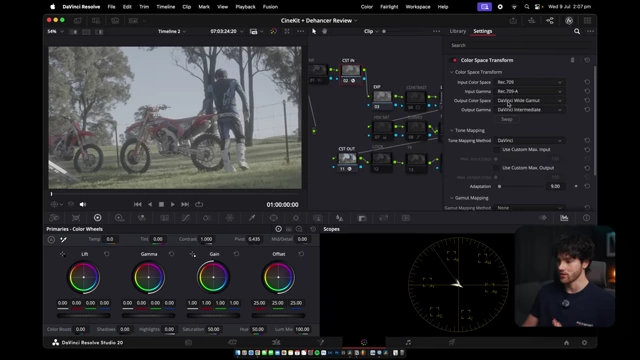Viewport: 640px width, 360px height.
Task: Click the Gain white point picker
Action: click(x=192, y=254)
